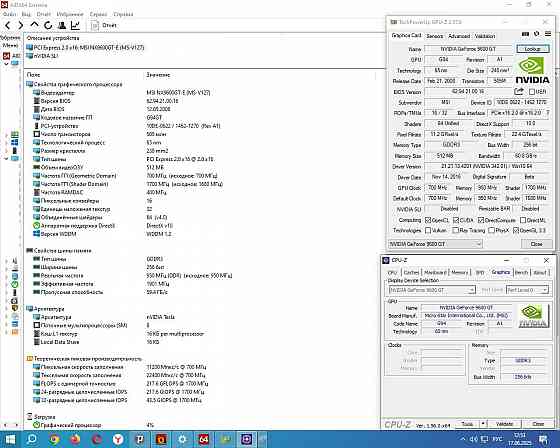Switch to CPU-Z via taskbar icon
Viewport: 560px width, 448px height.
click(x=246, y=439)
